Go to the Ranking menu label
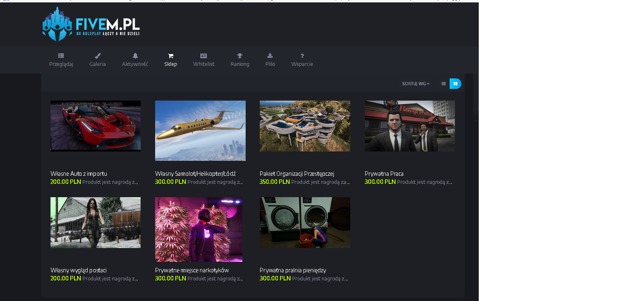Image resolution: width=644 pixels, height=301 pixels. point(240,64)
